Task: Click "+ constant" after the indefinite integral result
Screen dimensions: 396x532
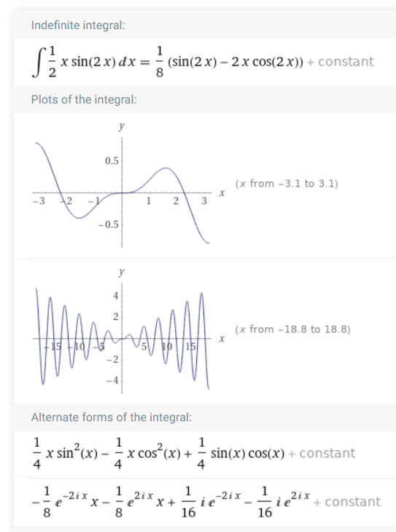Action: 340,62
